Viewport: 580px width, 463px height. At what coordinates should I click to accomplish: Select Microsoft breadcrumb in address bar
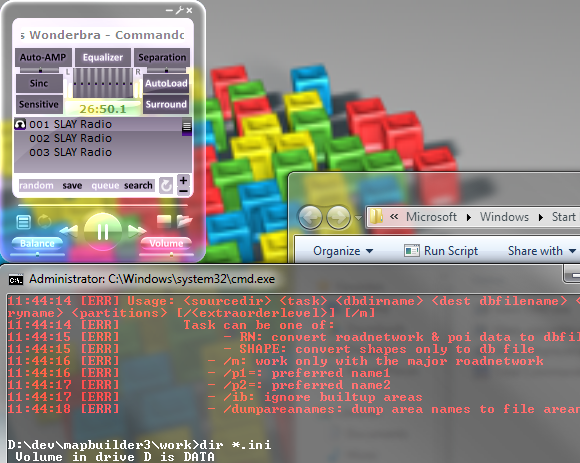point(431,217)
